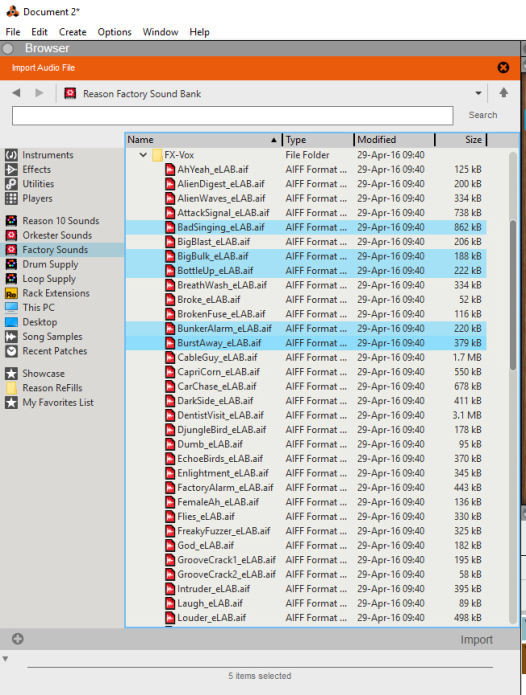Image resolution: width=526 pixels, height=695 pixels.
Task: Select the Effects sidebar icon
Action: [11, 169]
